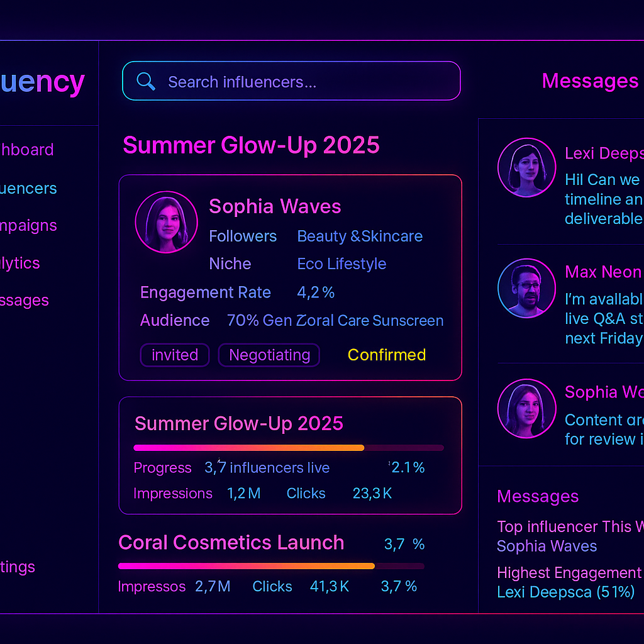Select the invited status pill
644x644 pixels.
(x=174, y=355)
